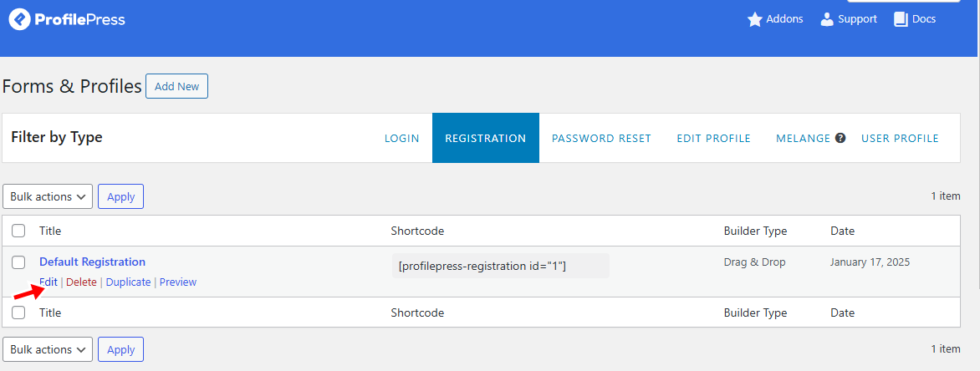
Task: Click the top Apply button
Action: point(120,196)
